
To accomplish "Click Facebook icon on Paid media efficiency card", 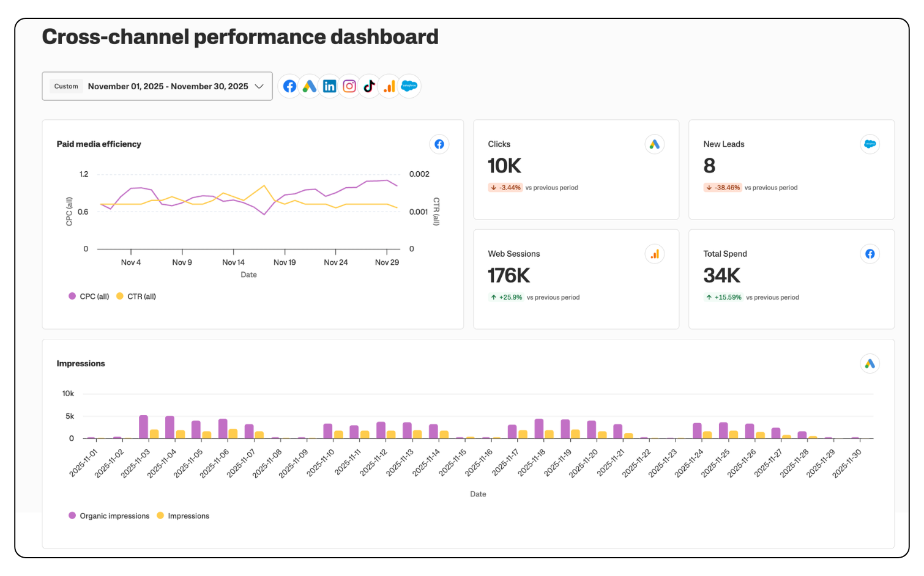I will 439,144.
